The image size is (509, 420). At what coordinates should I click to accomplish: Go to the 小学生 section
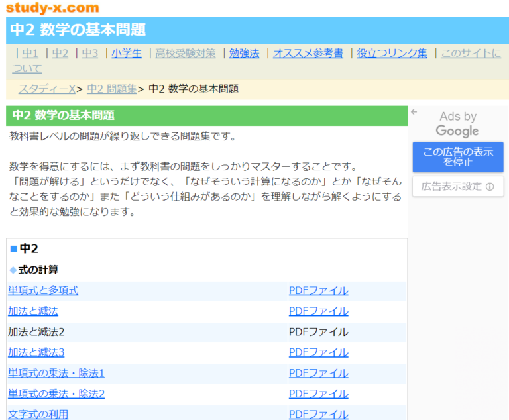coord(127,53)
